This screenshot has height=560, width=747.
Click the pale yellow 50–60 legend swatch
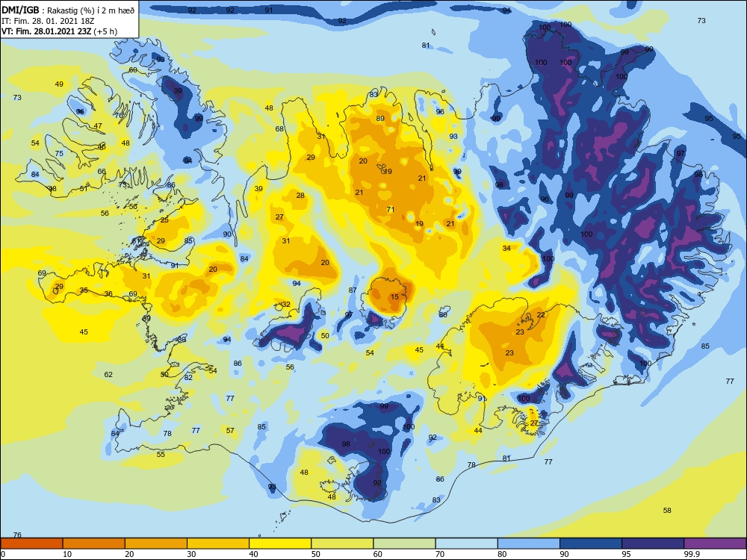(342, 544)
